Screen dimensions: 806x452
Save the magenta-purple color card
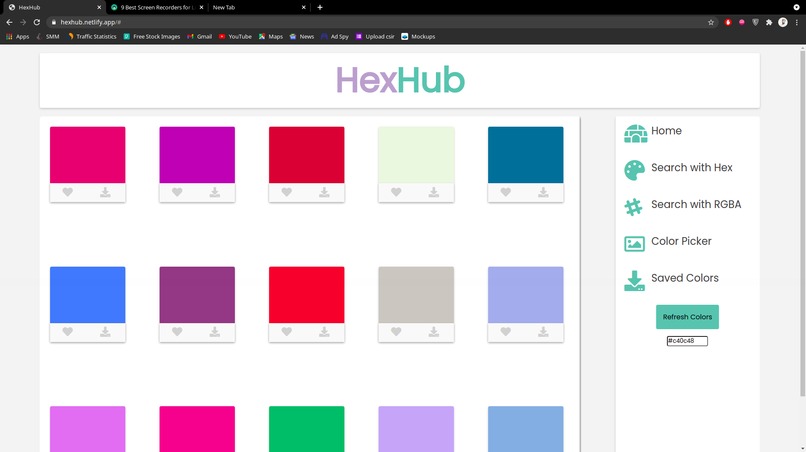pyautogui.click(x=214, y=192)
